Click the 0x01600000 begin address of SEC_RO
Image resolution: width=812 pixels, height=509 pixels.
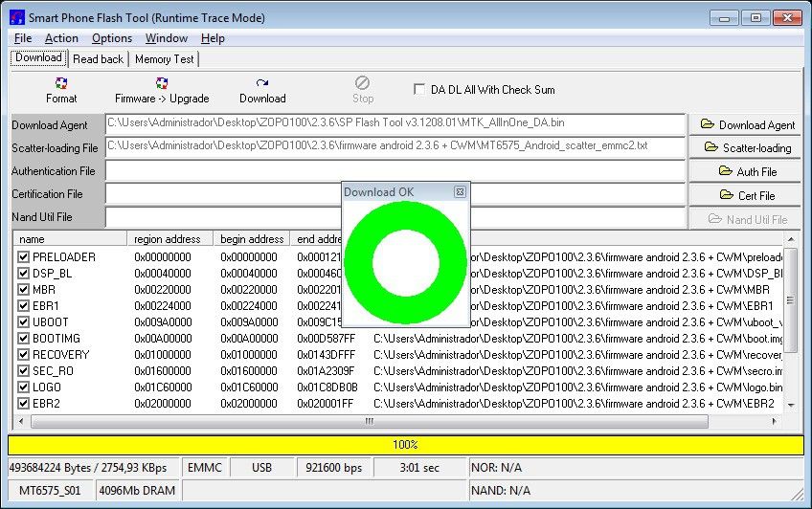(249, 371)
